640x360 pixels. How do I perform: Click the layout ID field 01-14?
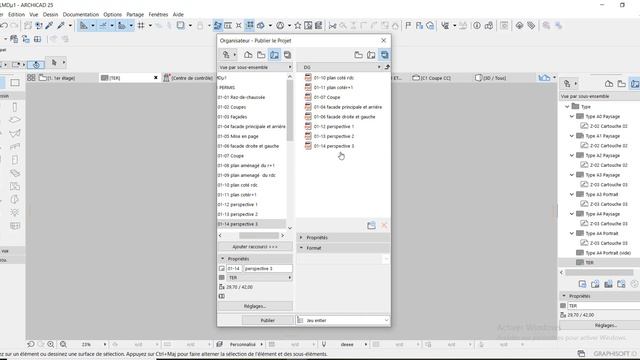point(234,269)
